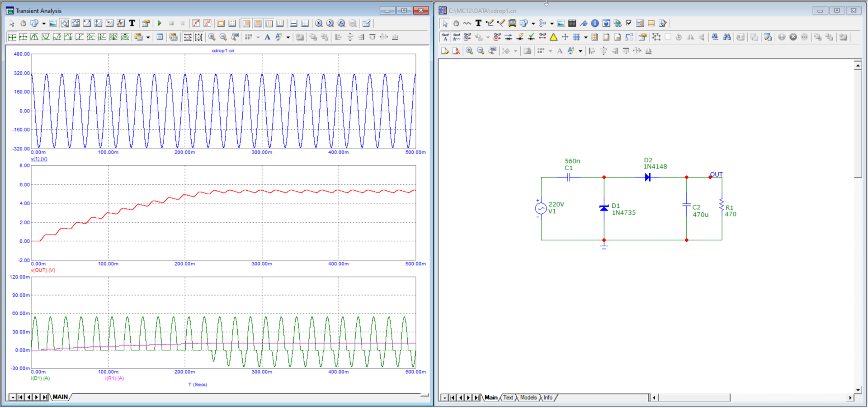Click the schematic vertical scrollbar down arrow

(x=858, y=389)
